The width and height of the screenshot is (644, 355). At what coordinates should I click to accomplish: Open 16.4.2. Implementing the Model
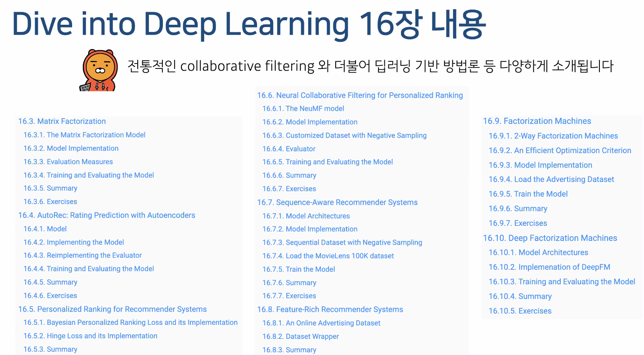click(74, 242)
